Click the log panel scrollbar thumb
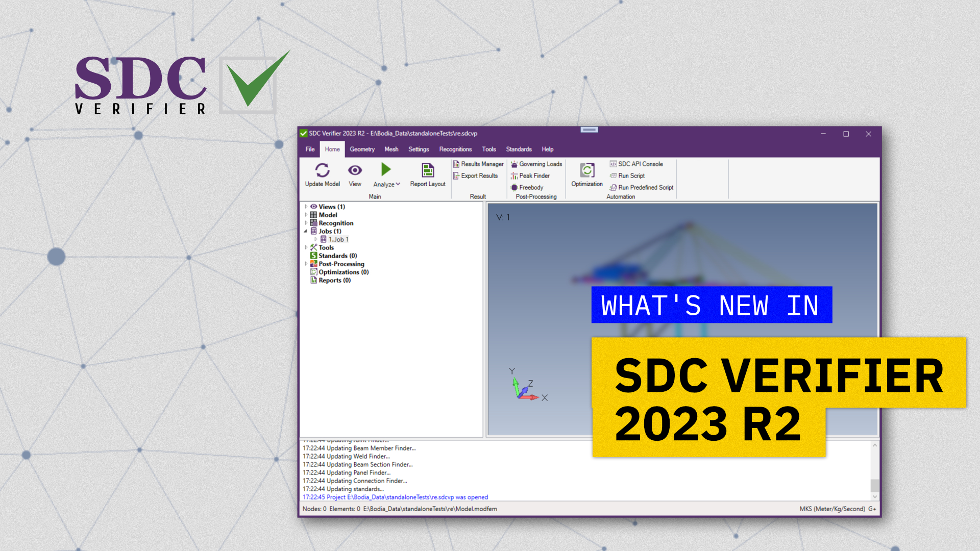Viewport: 980px width, 551px height. click(874, 485)
